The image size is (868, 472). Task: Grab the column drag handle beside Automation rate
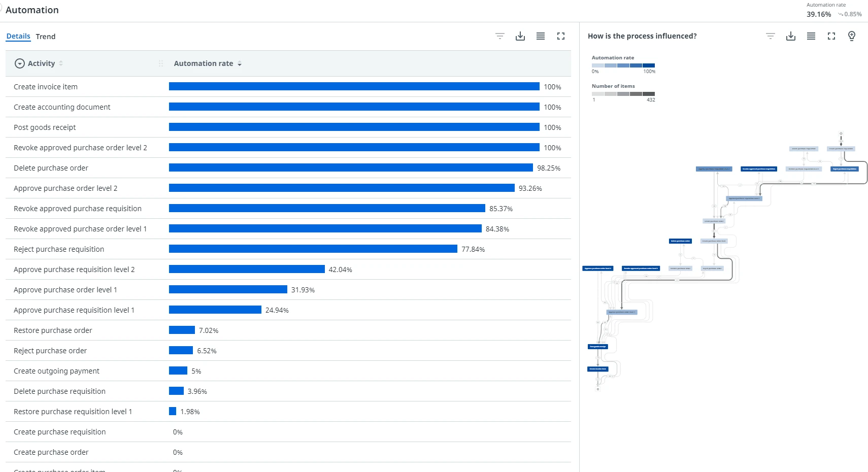click(x=161, y=63)
